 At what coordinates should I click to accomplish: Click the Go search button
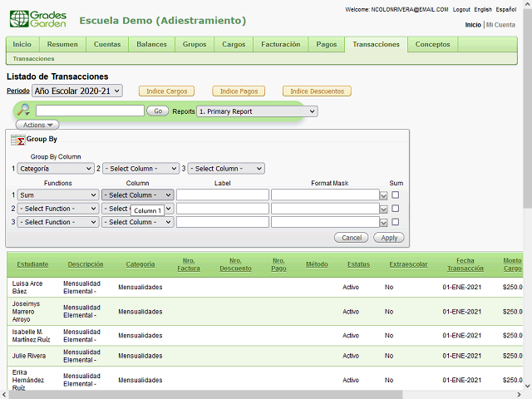[158, 111]
